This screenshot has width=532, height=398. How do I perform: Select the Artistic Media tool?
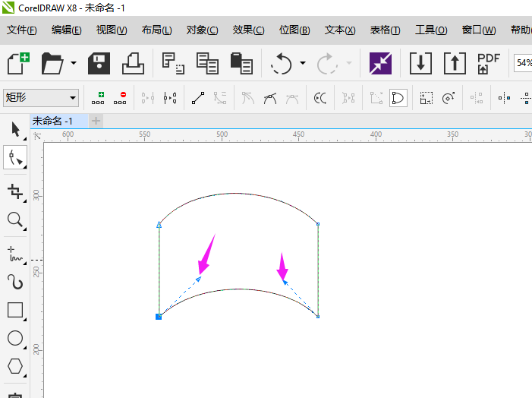(15, 282)
